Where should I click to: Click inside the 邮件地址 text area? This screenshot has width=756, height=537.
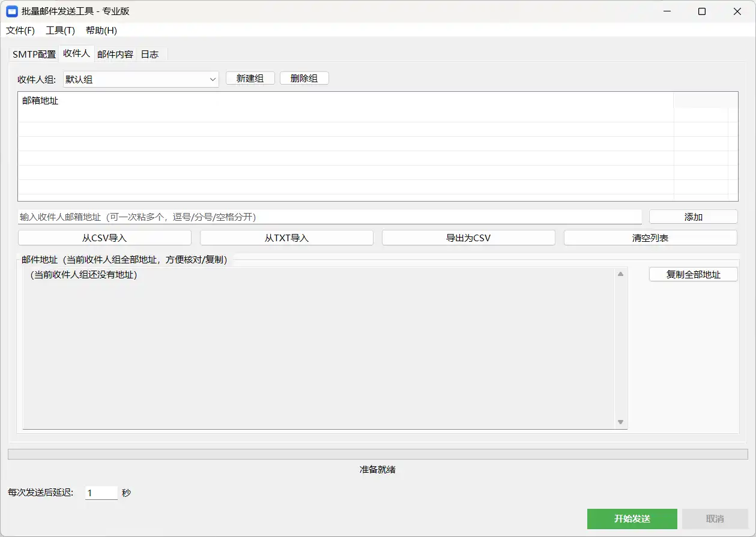click(319, 348)
